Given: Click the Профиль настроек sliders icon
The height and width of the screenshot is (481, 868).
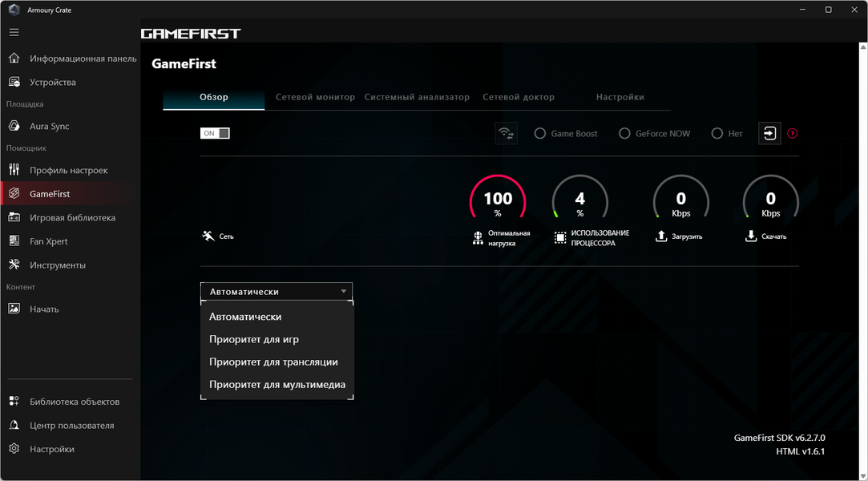Looking at the screenshot, I should coord(14,170).
